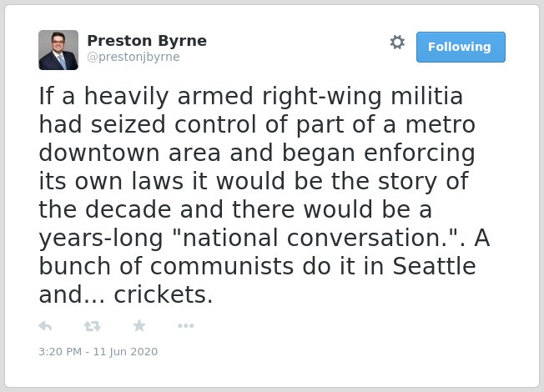The width and height of the screenshot is (544, 392).
Task: Open the three-dot more options menu
Action: (185, 326)
